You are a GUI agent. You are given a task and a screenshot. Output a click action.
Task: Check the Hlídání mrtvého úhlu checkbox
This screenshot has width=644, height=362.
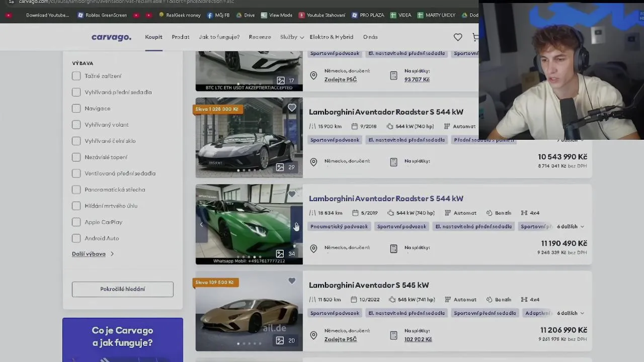[x=76, y=206]
